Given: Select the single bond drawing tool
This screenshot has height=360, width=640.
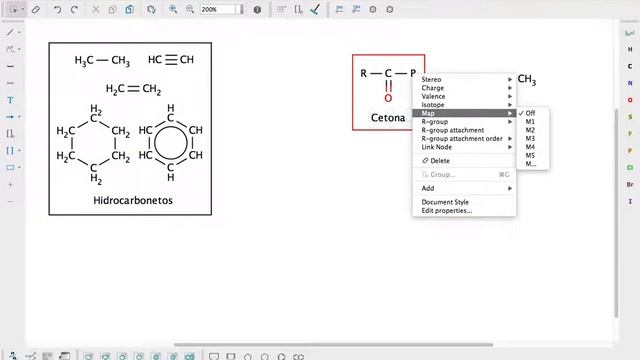Looking at the screenshot, I should tap(10, 32).
